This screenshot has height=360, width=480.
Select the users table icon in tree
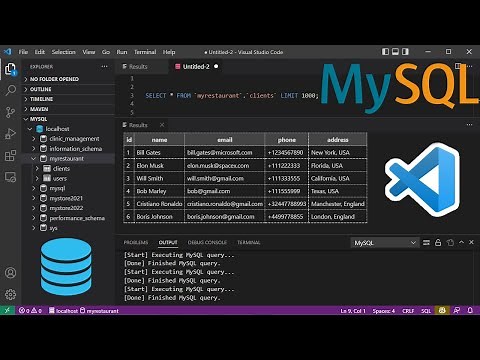coord(47,178)
